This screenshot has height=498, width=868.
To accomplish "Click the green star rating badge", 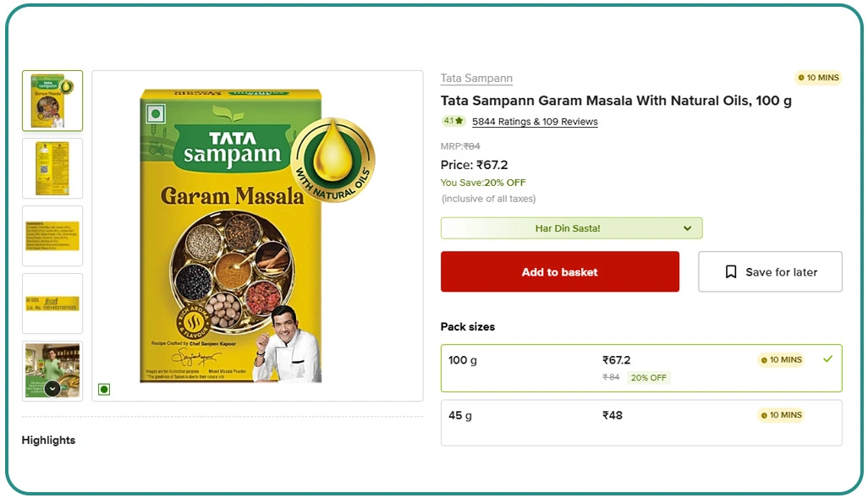I will click(453, 122).
